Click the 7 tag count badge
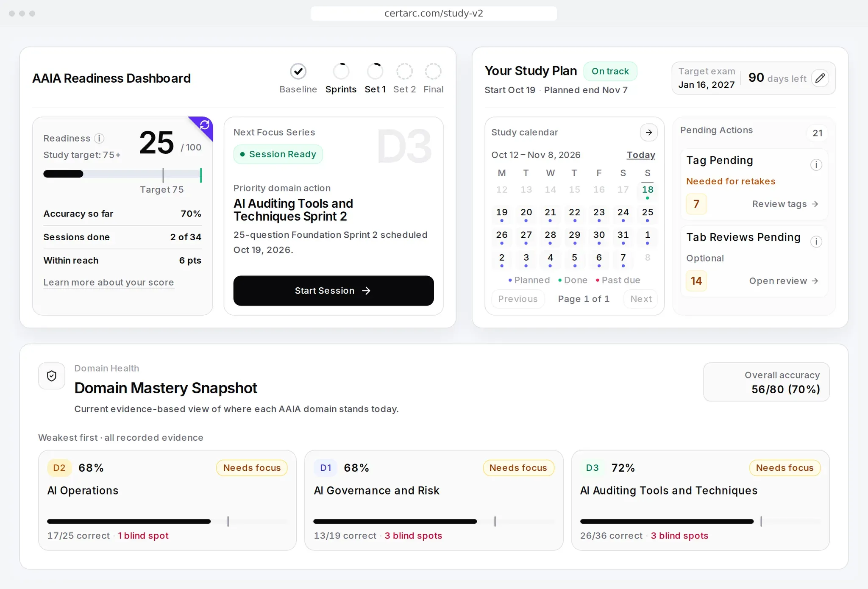868x589 pixels. (696, 204)
